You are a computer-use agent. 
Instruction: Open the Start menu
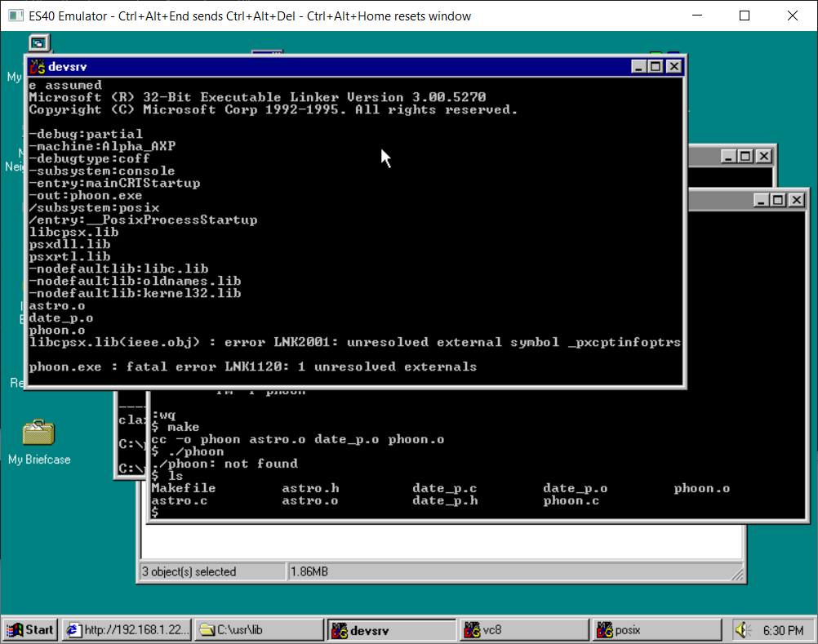(x=30, y=630)
